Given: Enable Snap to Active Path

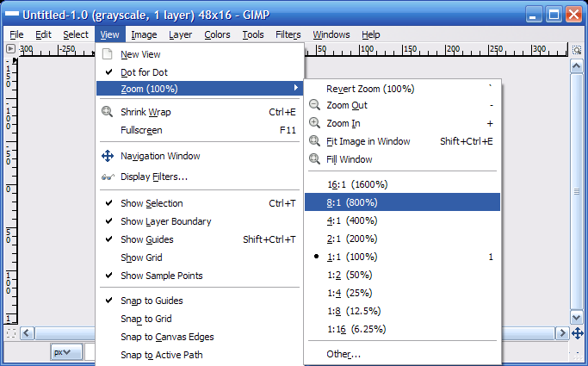Looking at the screenshot, I should pyautogui.click(x=200, y=355).
